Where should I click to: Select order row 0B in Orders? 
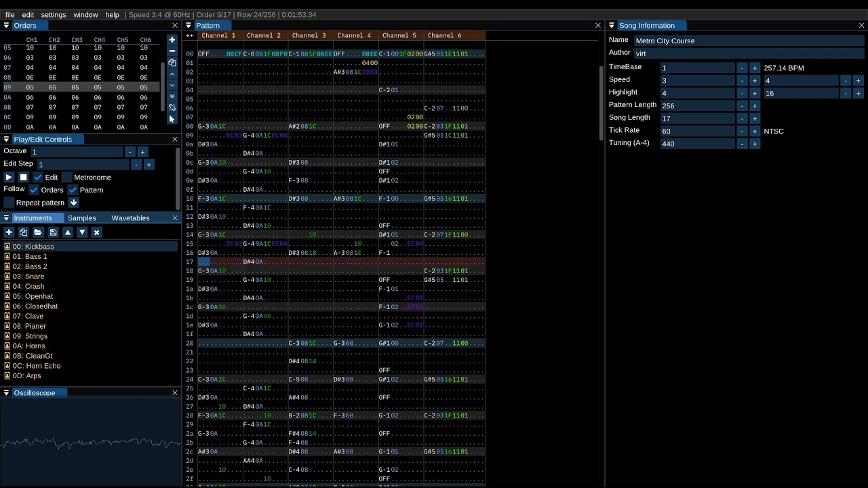coord(81,107)
